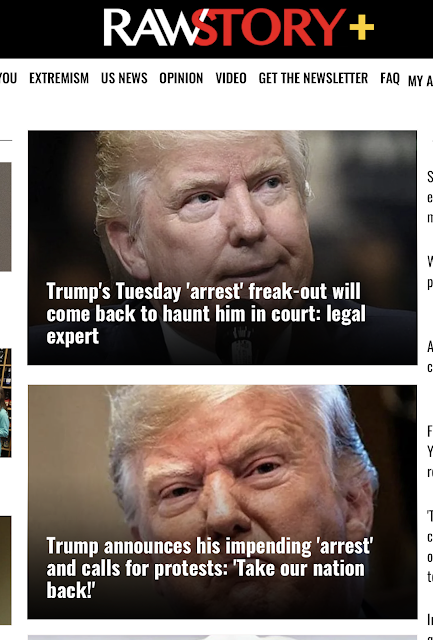Screen dimensions: 433x640
Task: Open the FAQ page
Action: click(x=390, y=78)
